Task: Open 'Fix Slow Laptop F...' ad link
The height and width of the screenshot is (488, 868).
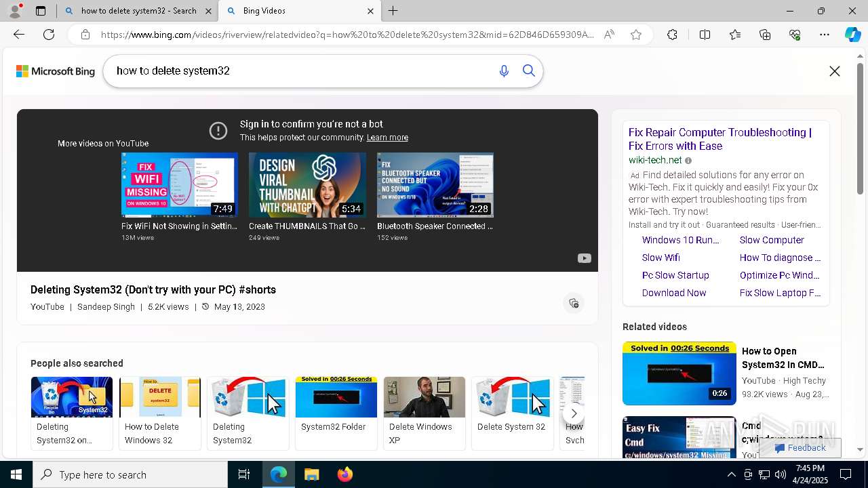Action: pos(780,293)
